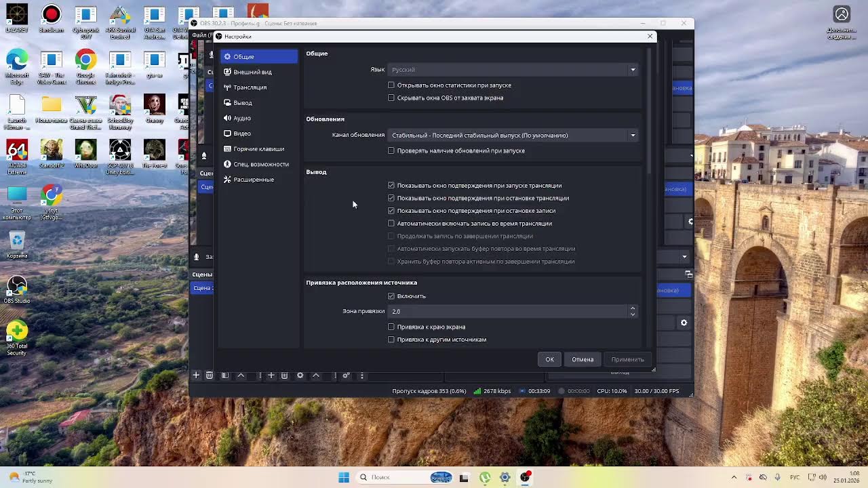Open SAW - The Video Game shortcut
The width and height of the screenshot is (868, 488).
(51, 68)
